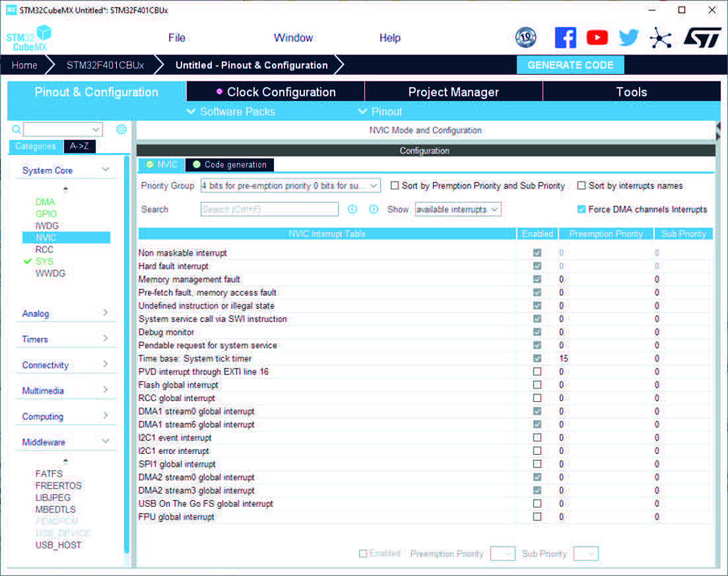Select GPIO in System Core list
Image resolution: width=728 pixels, height=576 pixels.
pos(46,214)
